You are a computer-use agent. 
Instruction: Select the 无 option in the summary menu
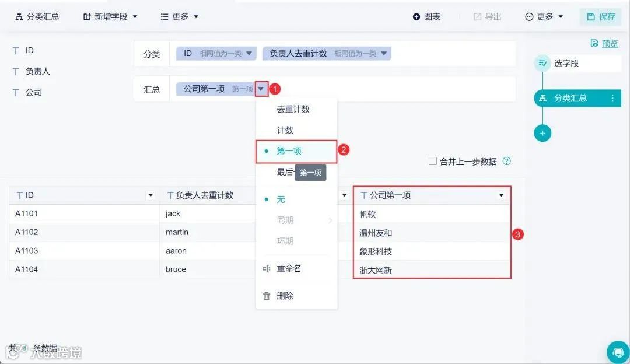(281, 199)
